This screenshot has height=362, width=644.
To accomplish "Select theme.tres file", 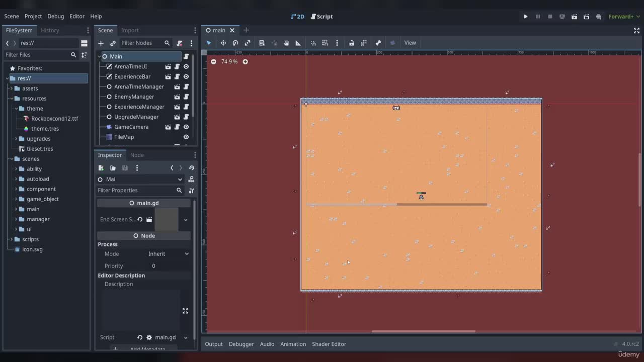I will point(45,129).
